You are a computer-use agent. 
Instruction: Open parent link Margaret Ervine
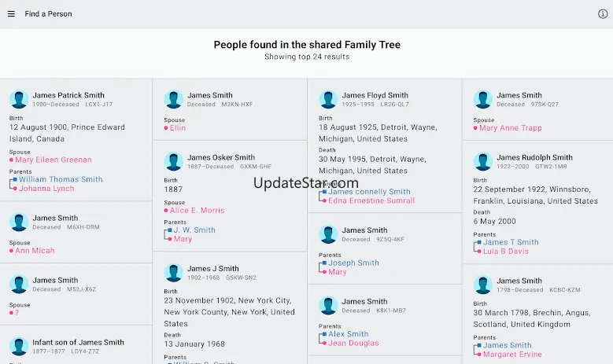[512, 355]
